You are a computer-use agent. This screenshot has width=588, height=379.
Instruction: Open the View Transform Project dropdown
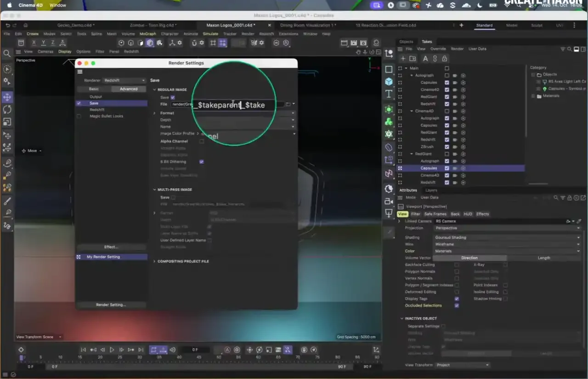click(x=463, y=365)
